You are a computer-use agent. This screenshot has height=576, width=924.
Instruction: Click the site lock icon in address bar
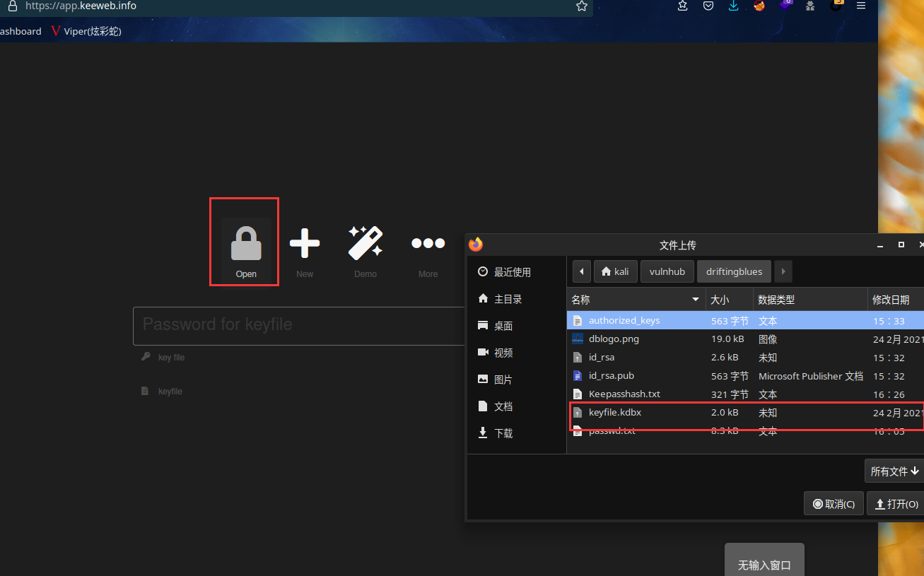(12, 6)
